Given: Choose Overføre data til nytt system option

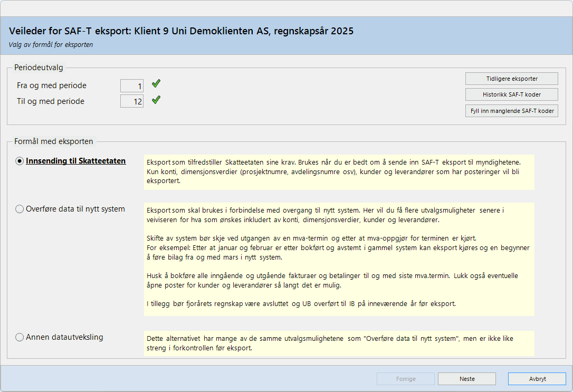Looking at the screenshot, I should [x=20, y=209].
